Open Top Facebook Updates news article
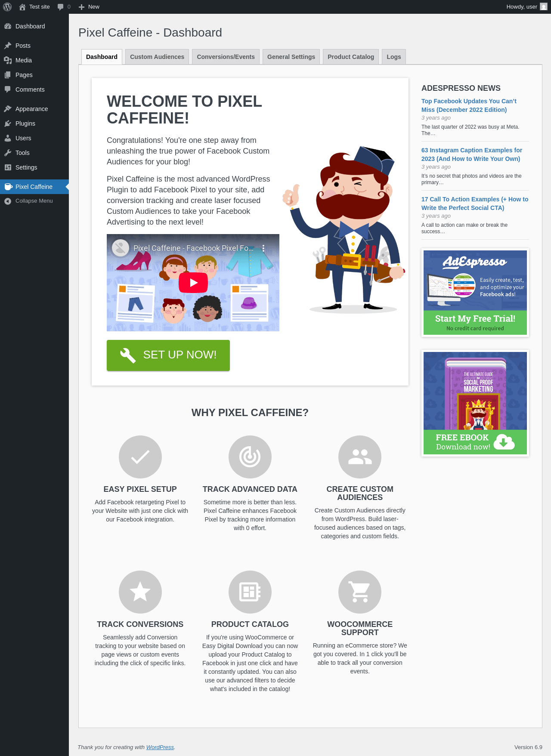Image resolution: width=551 pixels, height=756 pixels. click(469, 105)
